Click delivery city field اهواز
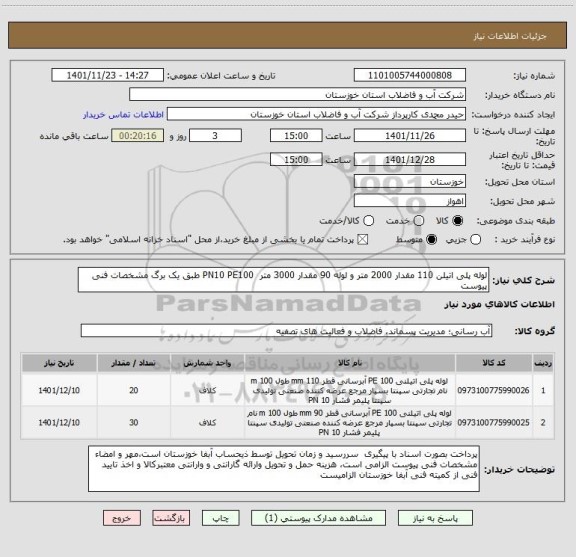 [x=410, y=201]
